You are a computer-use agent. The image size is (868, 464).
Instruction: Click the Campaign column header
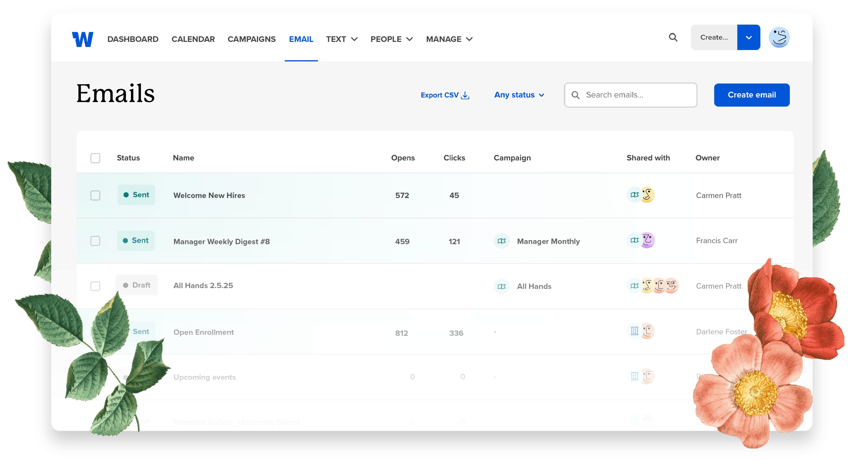pos(512,158)
